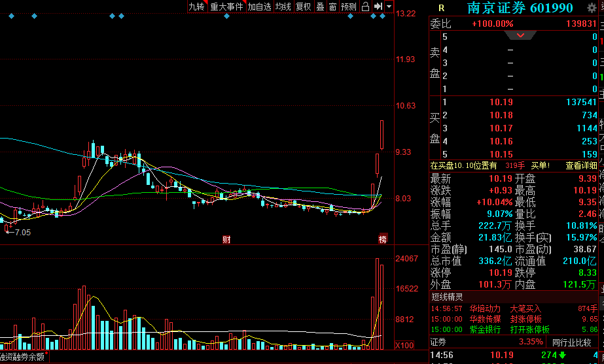Open the 预测 forecast tool
This screenshot has width=604, height=364.
point(349,7)
